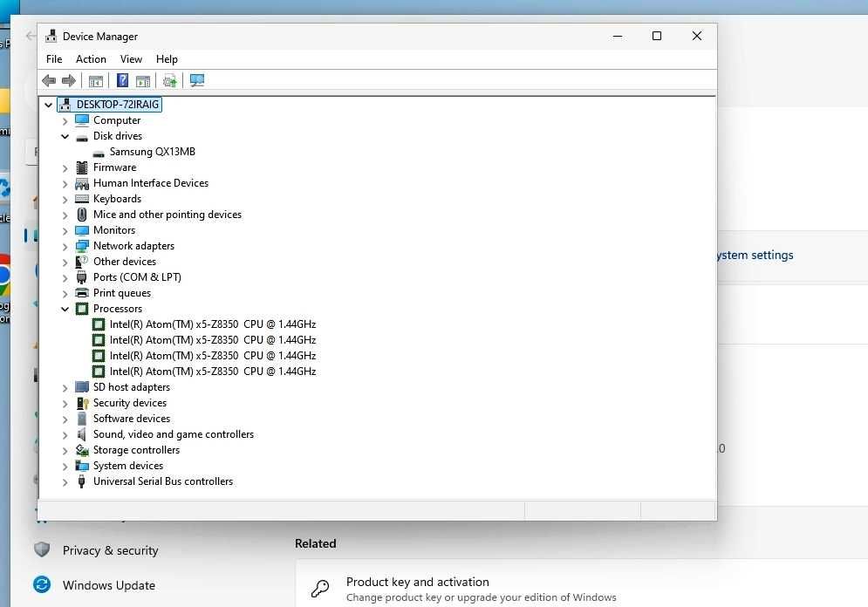Viewport: 868px width, 607px height.
Task: Expand Sound, video and game controllers
Action: (x=65, y=435)
